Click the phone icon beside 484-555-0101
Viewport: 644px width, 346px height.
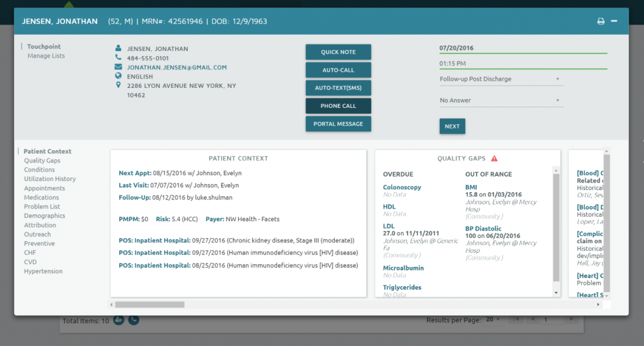(x=118, y=57)
